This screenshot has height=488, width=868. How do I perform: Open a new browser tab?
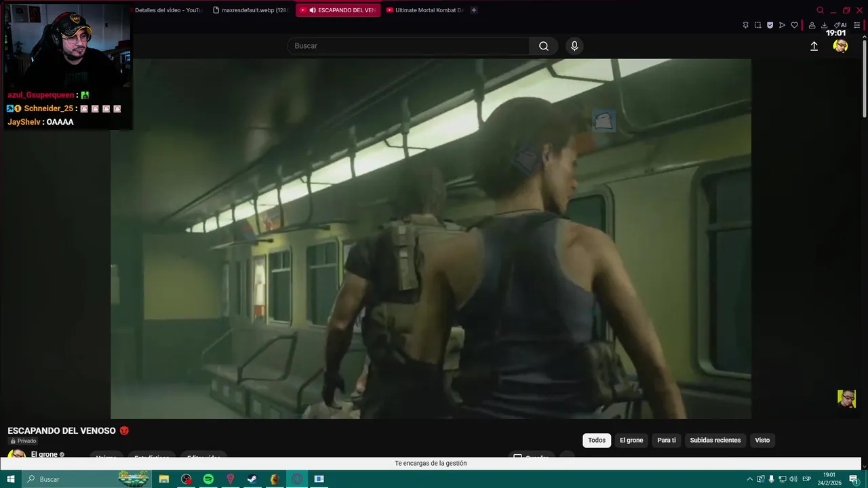[x=473, y=10]
